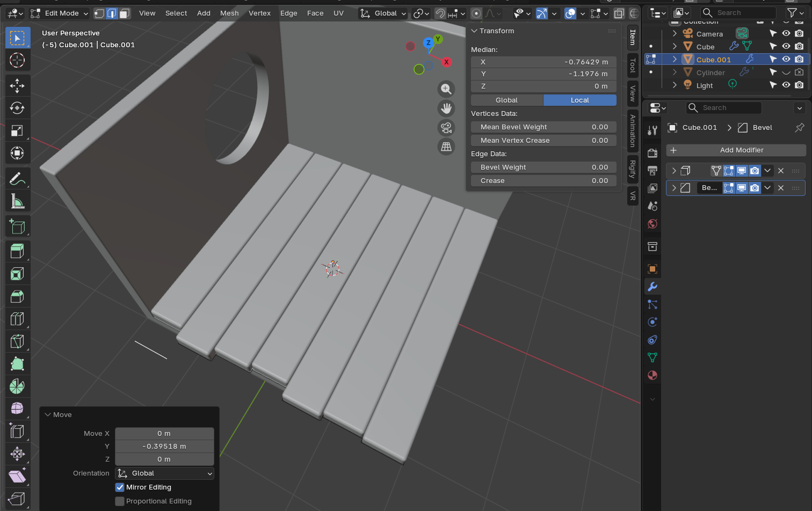The image size is (812, 511).
Task: Hide Cube.001 using eye icon
Action: click(786, 60)
